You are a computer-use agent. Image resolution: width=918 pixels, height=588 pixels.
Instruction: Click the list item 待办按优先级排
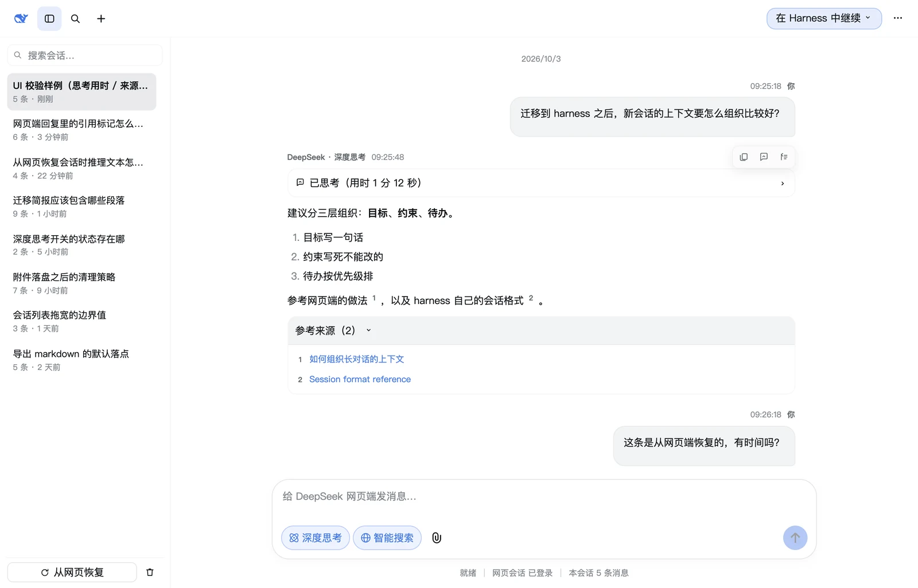coord(338,277)
